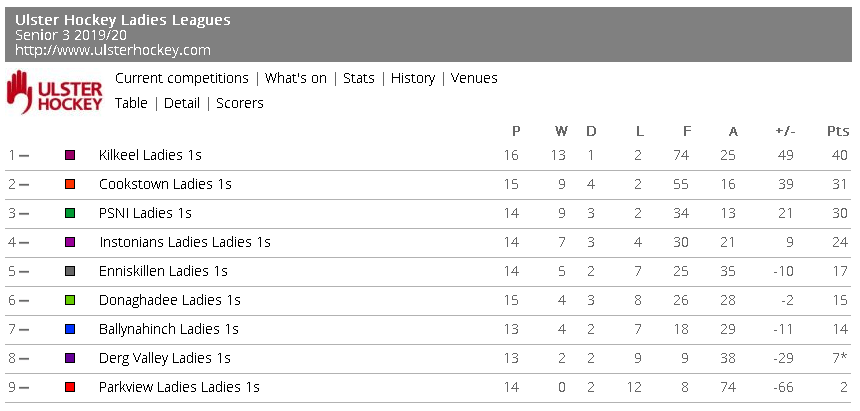Open the Derg Valley Ladies 1s team
Screen dimensions: 860x411
[x=164, y=358]
